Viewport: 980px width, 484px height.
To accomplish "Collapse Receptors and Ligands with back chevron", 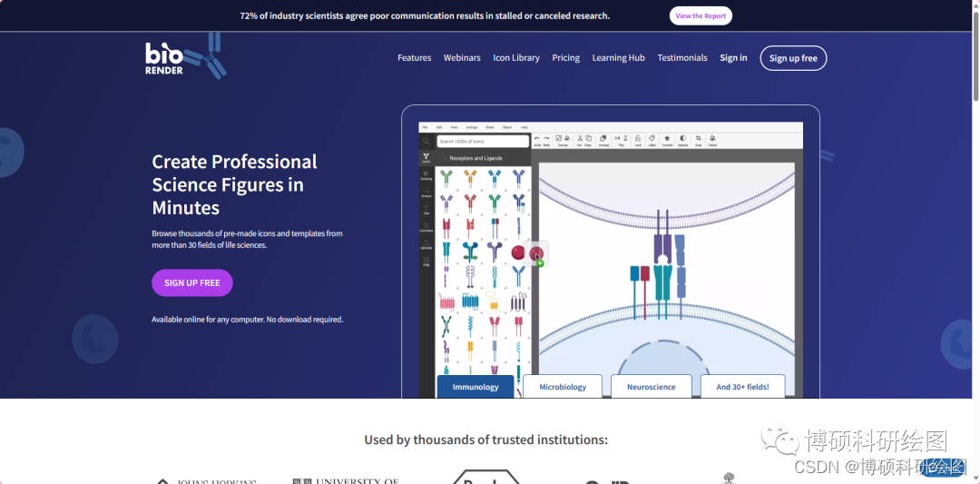I will [x=445, y=158].
